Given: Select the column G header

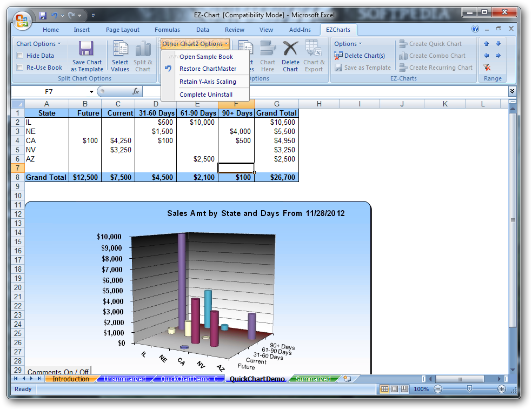Looking at the screenshot, I should (276, 104).
